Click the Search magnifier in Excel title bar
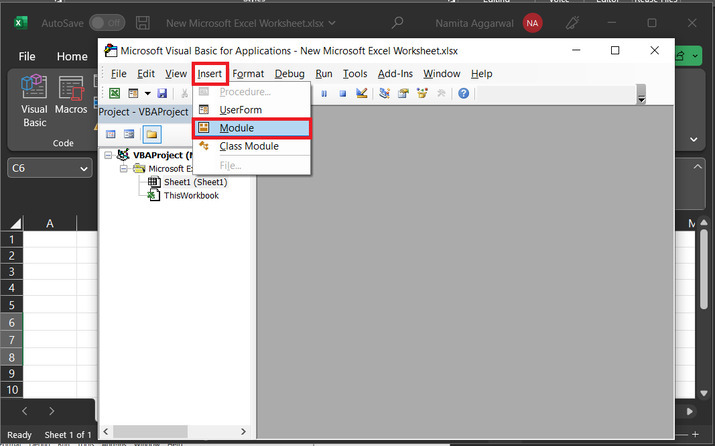Image resolution: width=715 pixels, height=446 pixels. tap(398, 22)
